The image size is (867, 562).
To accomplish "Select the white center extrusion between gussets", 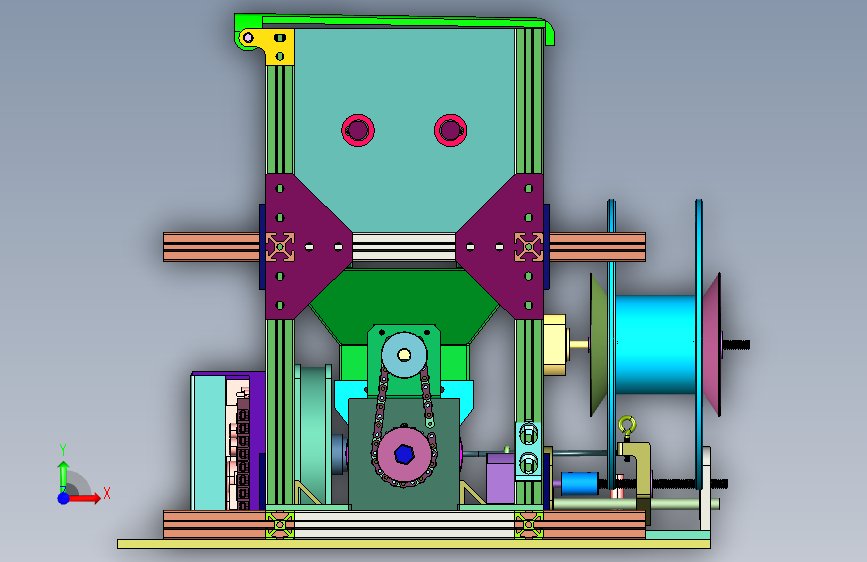I will pos(404,247).
